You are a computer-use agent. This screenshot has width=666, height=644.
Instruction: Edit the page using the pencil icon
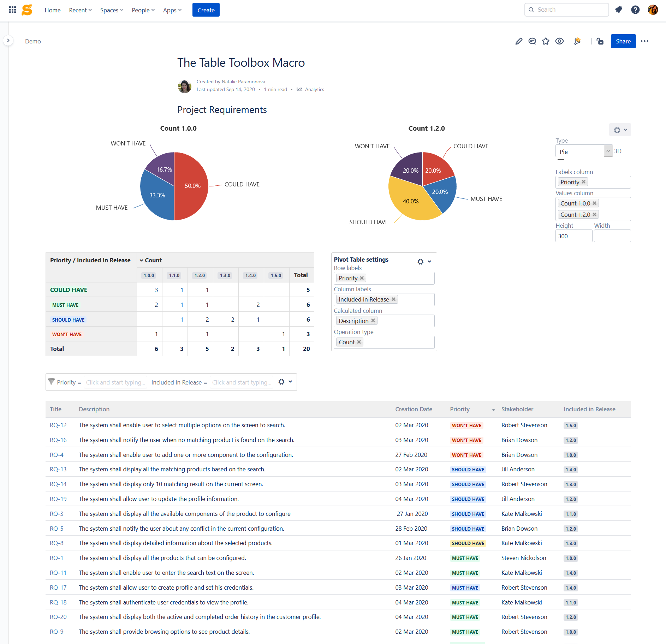click(x=518, y=41)
